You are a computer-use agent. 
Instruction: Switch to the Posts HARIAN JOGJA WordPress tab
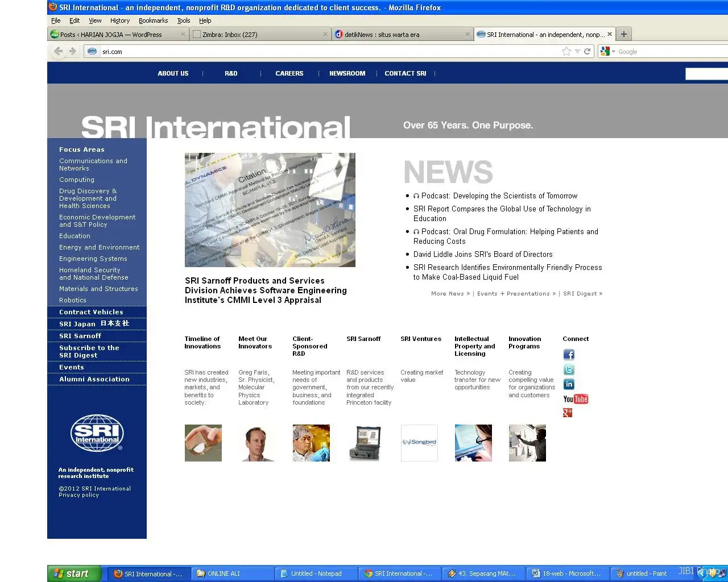pyautogui.click(x=118, y=34)
